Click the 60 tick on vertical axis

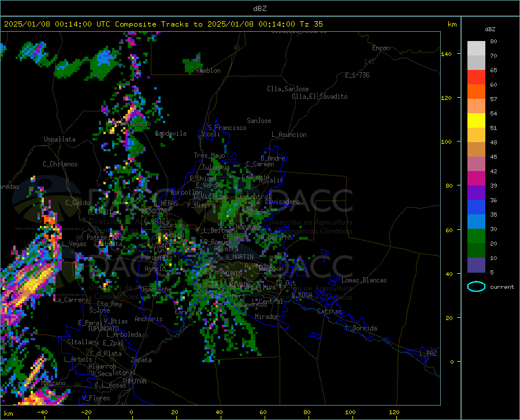pos(449,230)
